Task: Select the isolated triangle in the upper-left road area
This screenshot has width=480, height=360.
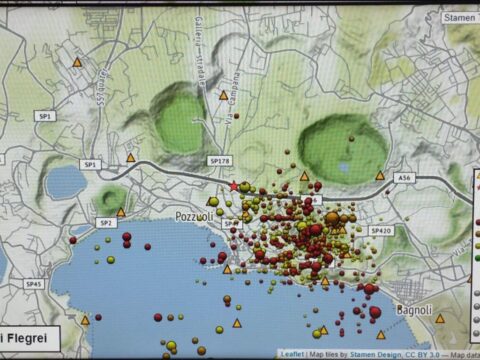Action: point(77,62)
